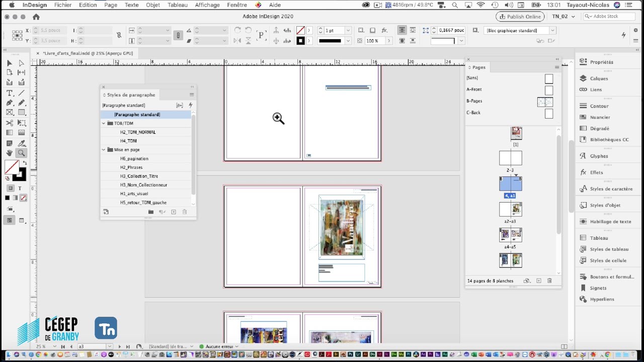Swap fill and stroke arrow icon
The width and height of the screenshot is (644, 362).
(x=25, y=163)
